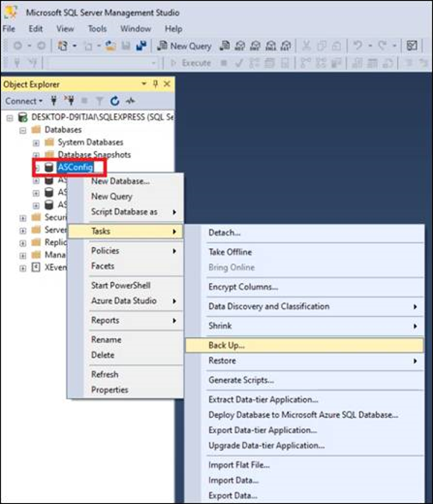Open the Reports submenu
433x504 pixels.
coord(126,320)
